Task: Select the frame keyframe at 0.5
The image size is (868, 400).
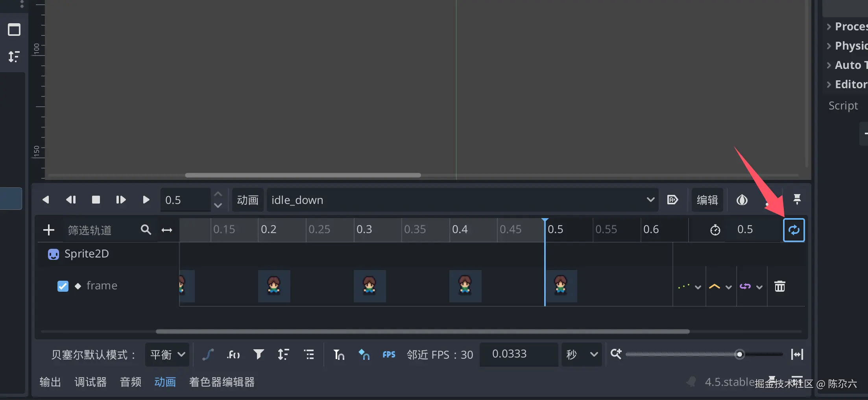Action: (561, 286)
